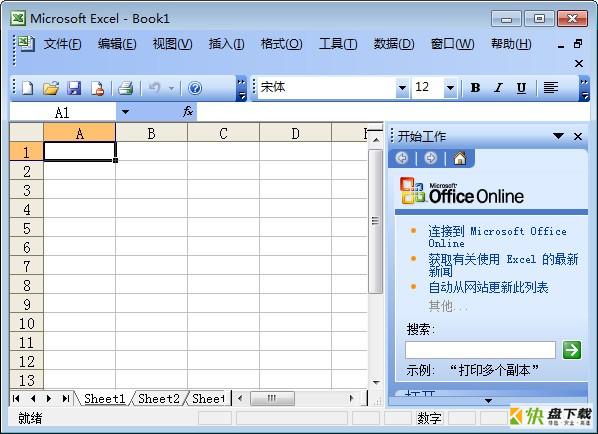598x434 pixels.
Task: Go forward in the task pane
Action: [431, 158]
